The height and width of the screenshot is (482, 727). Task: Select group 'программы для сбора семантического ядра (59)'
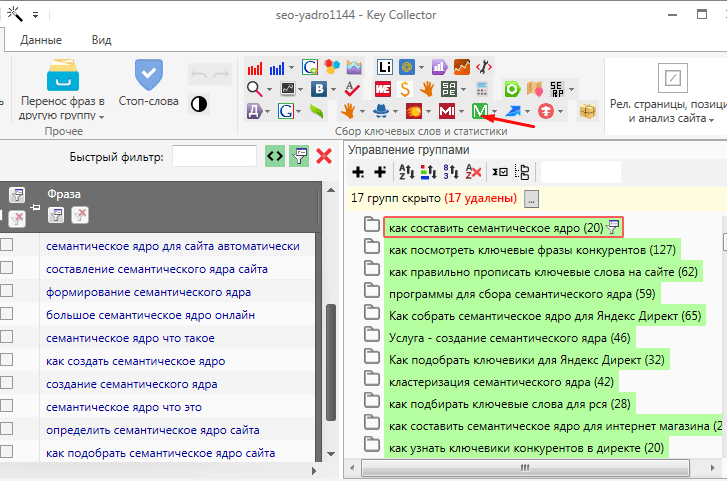pos(522,294)
